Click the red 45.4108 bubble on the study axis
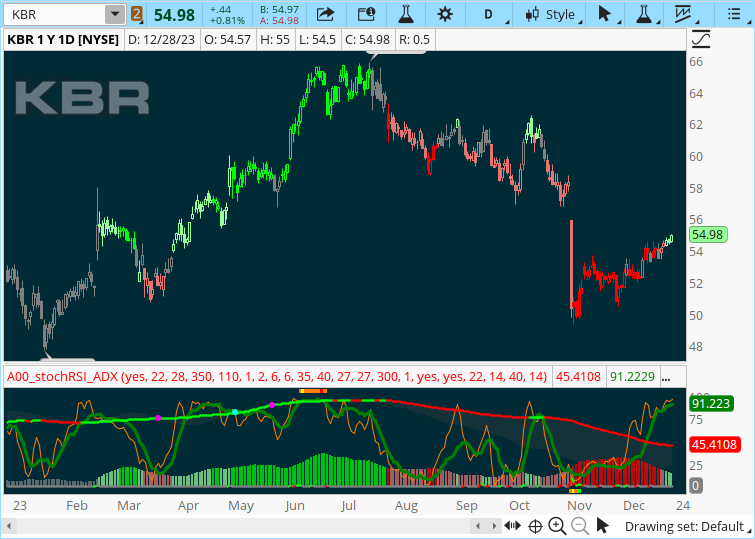The width and height of the screenshot is (755, 539). [x=714, y=444]
